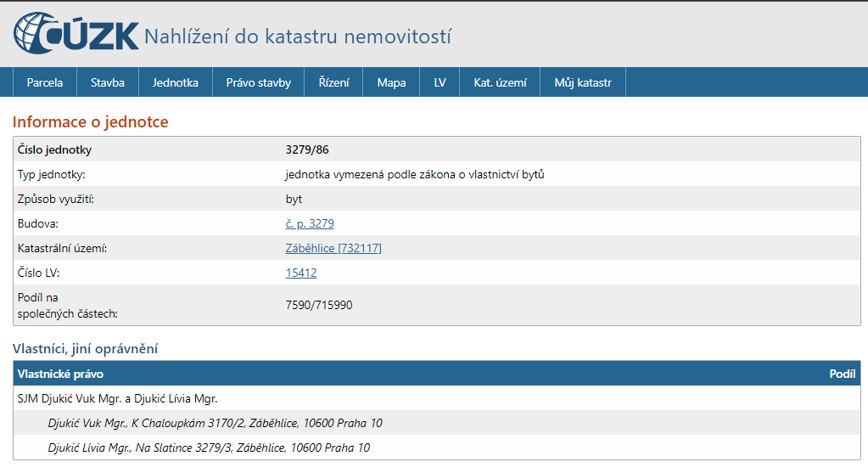Viewport: 868px width, 473px height.
Task: Open building link č. p. 3279
Action: coord(310,224)
